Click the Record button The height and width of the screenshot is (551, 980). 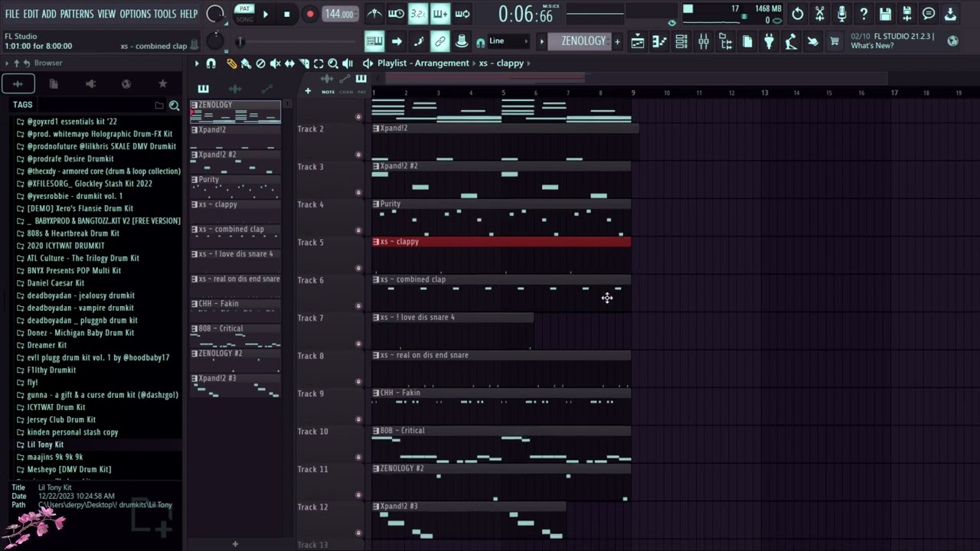[309, 14]
